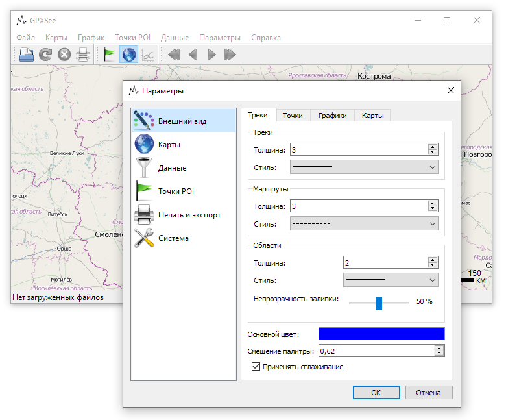Click Великие Луки label on map
The image size is (506, 420).
coord(67,153)
